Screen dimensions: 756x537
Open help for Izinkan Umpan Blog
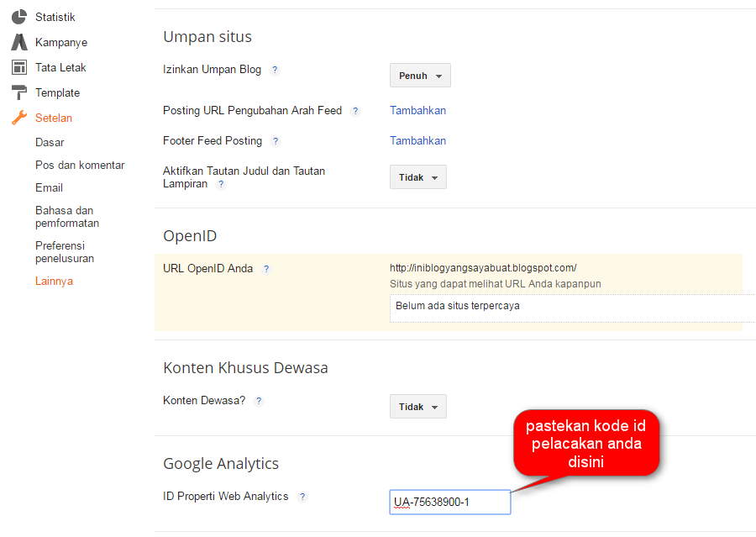tap(275, 70)
